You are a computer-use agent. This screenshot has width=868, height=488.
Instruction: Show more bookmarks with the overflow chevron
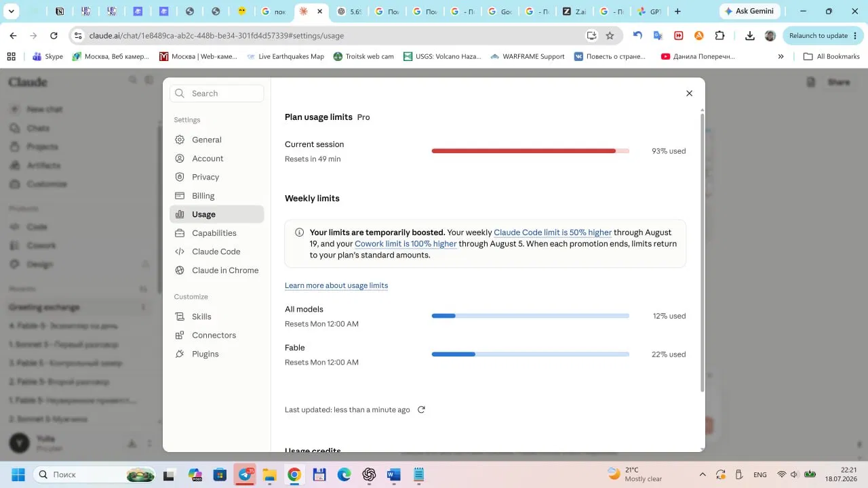coord(781,56)
